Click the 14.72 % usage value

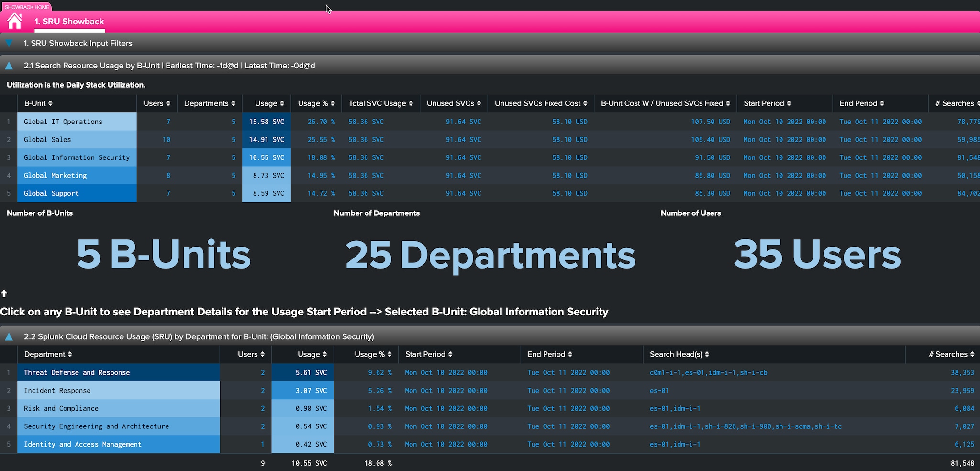321,193
